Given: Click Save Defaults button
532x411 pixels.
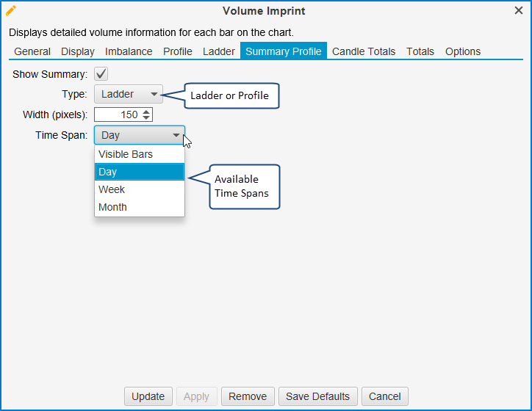Looking at the screenshot, I should pos(318,396).
